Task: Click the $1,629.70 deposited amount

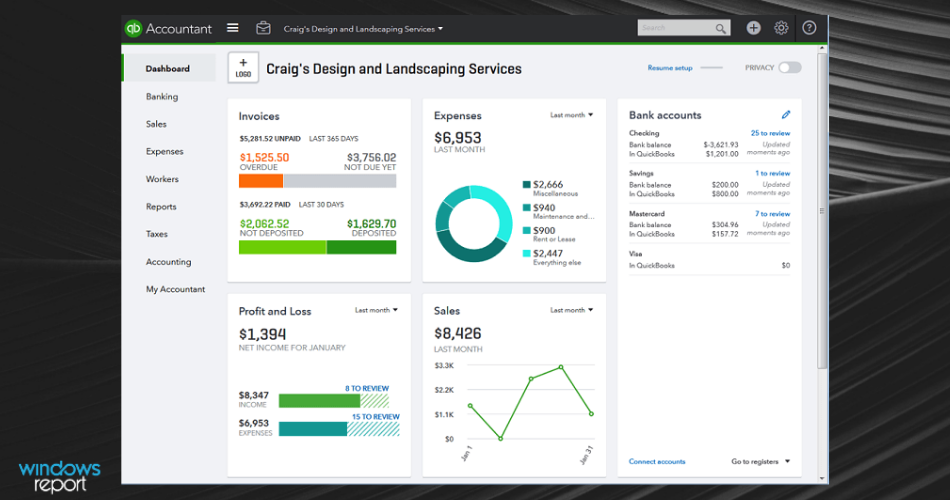Action: pos(371,224)
